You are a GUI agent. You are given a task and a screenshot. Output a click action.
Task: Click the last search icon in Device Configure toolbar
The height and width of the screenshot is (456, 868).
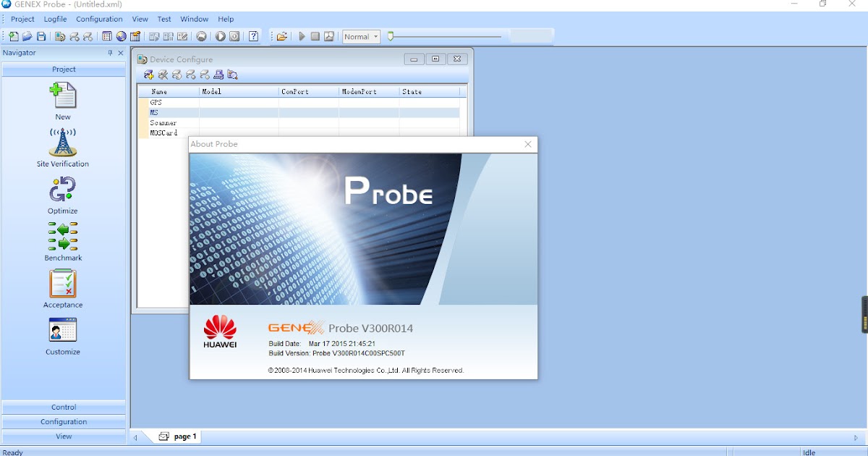point(232,75)
